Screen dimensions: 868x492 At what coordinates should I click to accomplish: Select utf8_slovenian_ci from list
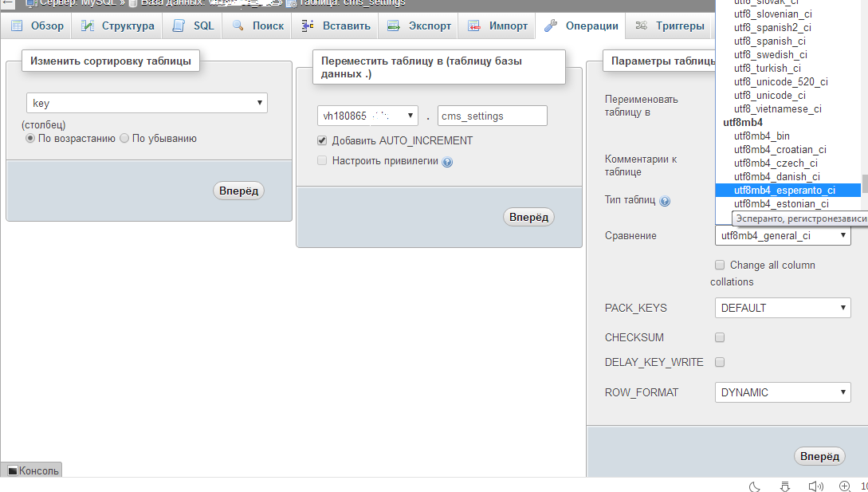tap(787, 14)
